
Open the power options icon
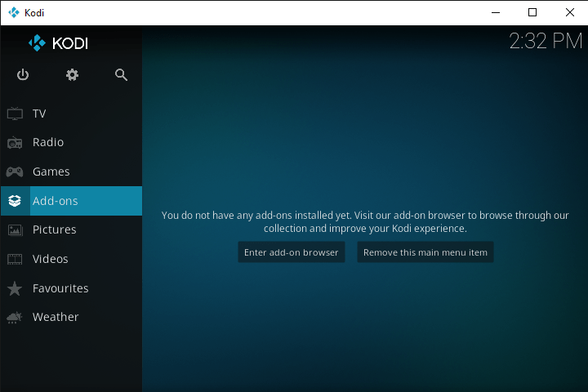pos(23,74)
